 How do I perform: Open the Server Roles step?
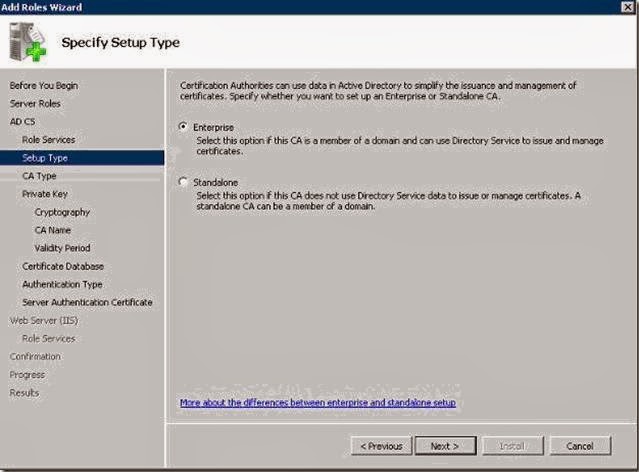[35, 104]
